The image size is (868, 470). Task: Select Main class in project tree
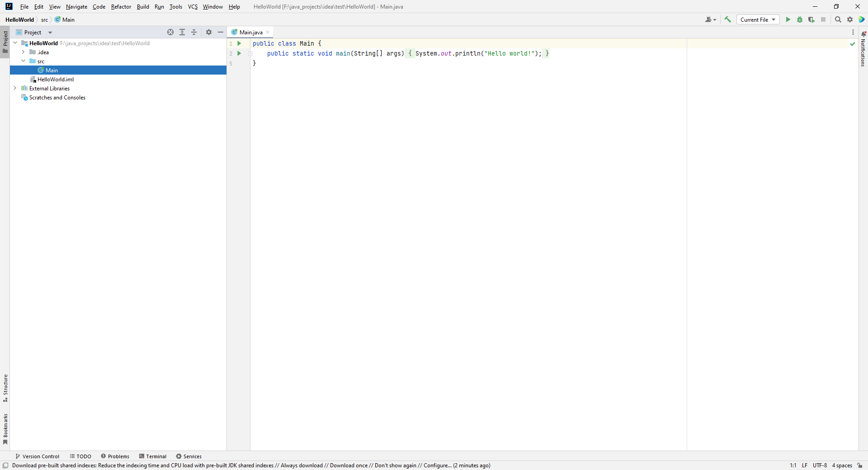118,70
